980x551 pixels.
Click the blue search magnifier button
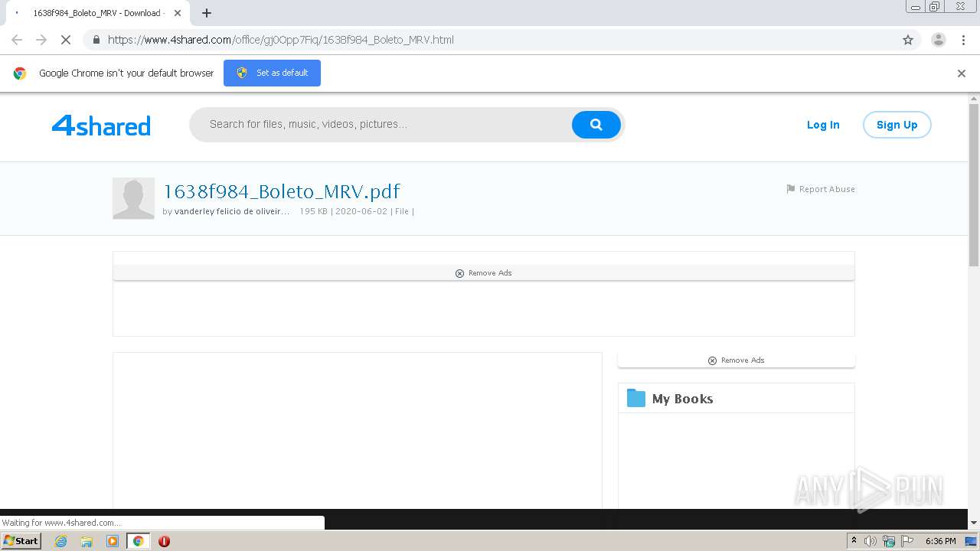[x=596, y=125]
